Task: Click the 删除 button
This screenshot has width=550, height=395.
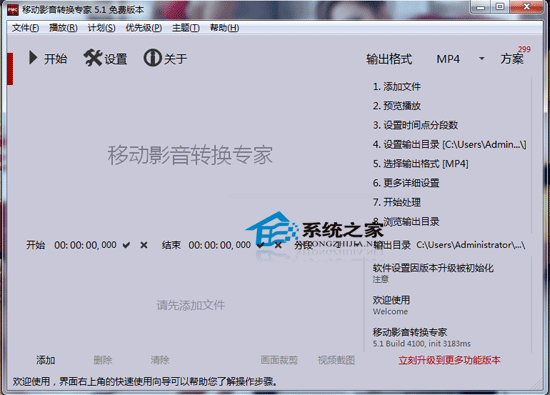Action: [103, 360]
